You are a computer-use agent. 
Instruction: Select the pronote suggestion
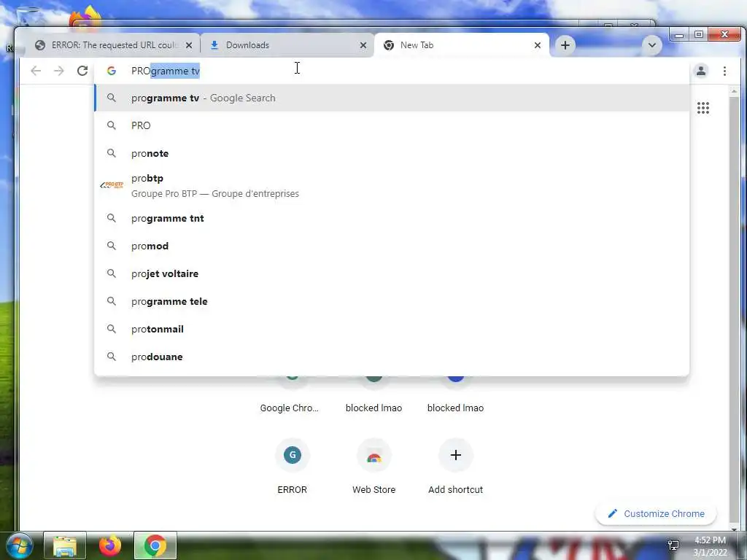(392, 153)
